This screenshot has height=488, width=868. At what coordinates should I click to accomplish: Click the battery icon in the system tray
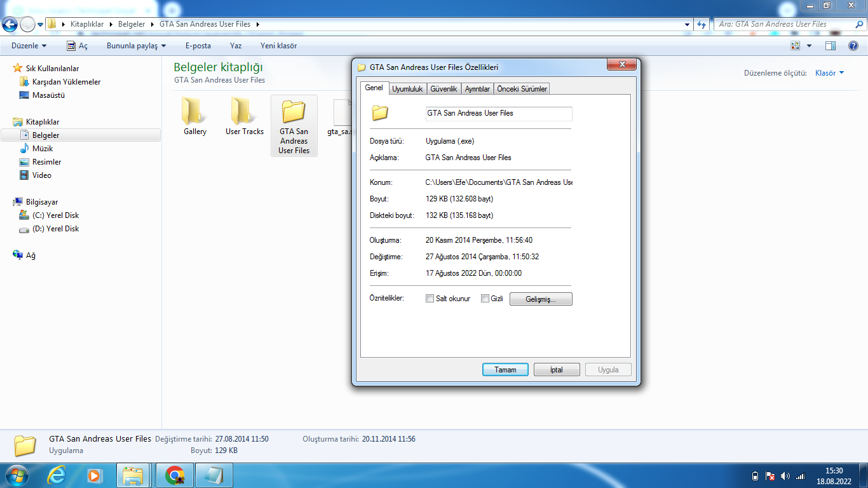coord(755,476)
